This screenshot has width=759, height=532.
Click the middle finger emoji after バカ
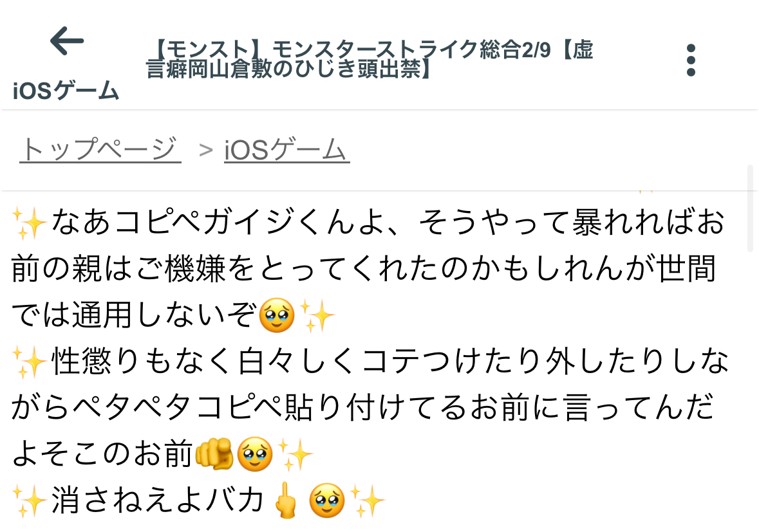(x=286, y=500)
